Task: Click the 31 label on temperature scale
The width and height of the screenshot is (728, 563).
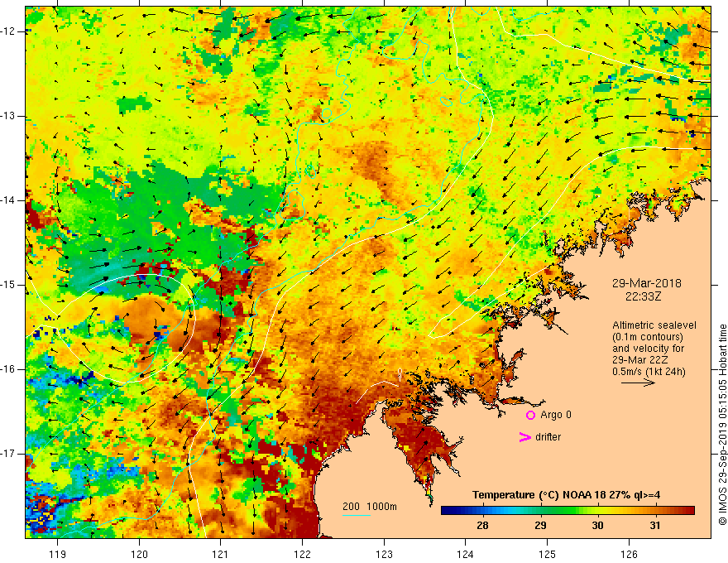Action: (655, 526)
